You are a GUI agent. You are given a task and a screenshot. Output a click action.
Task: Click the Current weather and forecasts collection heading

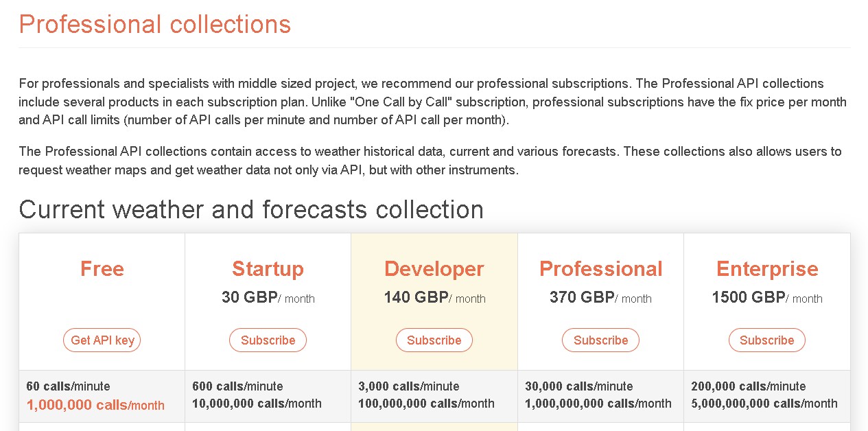(251, 209)
